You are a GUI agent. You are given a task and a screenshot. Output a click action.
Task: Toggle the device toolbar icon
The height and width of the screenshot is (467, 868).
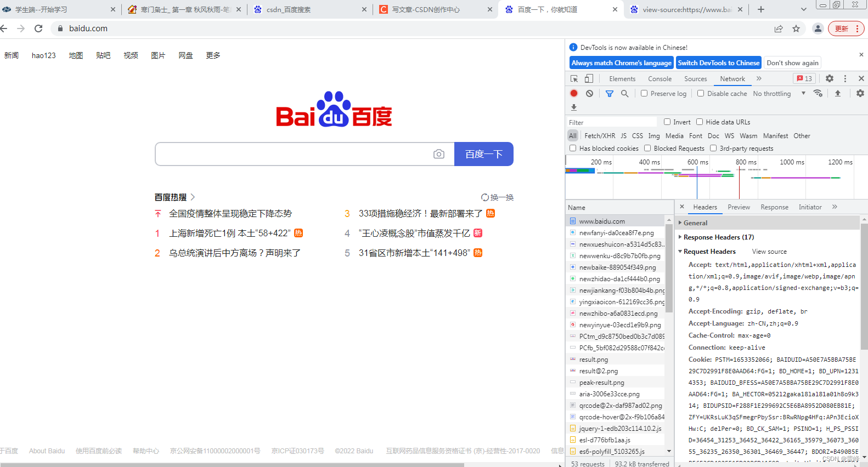[x=589, y=78]
